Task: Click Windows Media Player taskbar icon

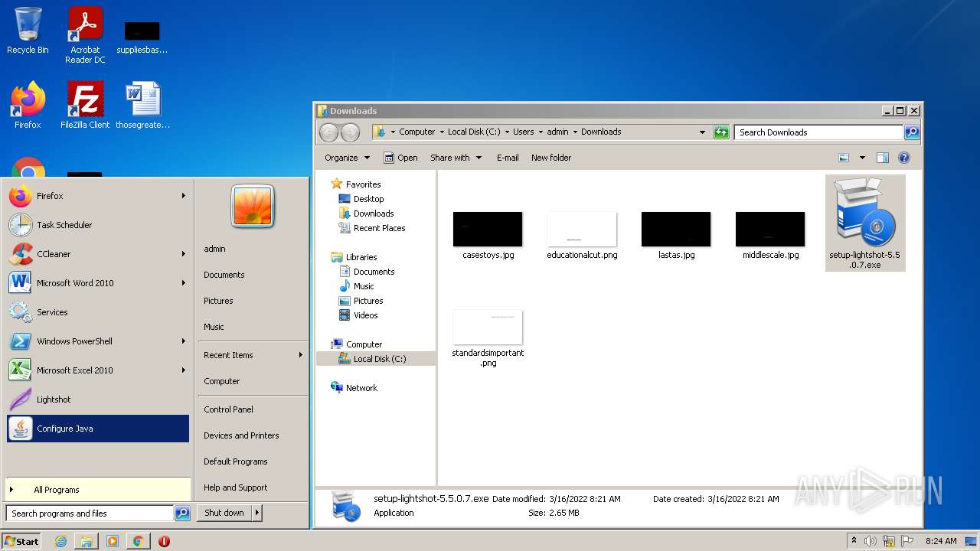Action: (113, 541)
